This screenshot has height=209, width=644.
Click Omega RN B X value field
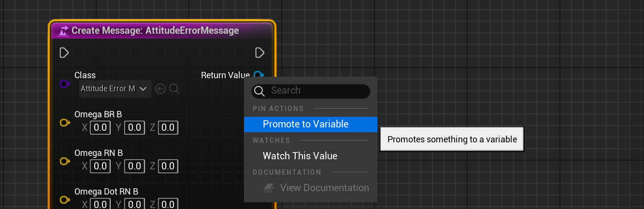tap(100, 167)
